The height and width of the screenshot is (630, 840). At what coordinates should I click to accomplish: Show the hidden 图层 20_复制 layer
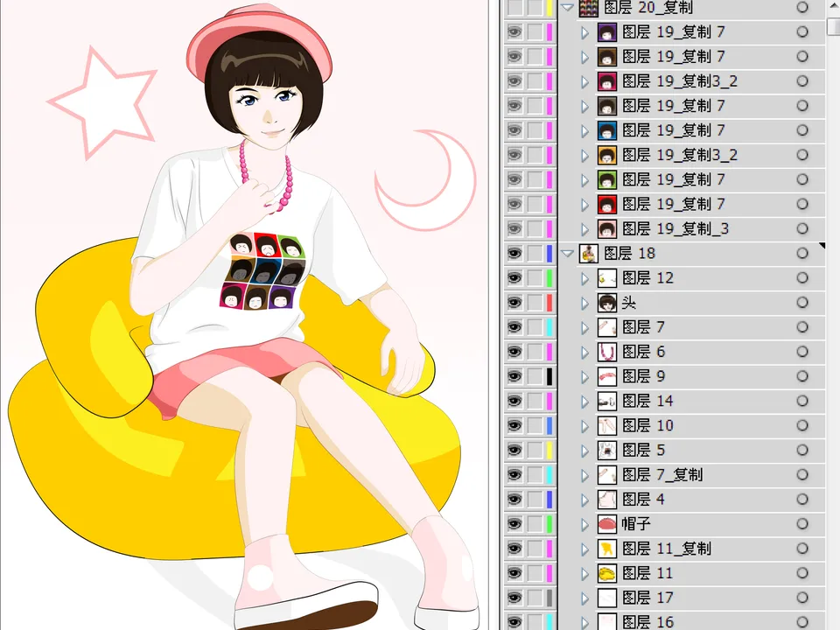515,8
